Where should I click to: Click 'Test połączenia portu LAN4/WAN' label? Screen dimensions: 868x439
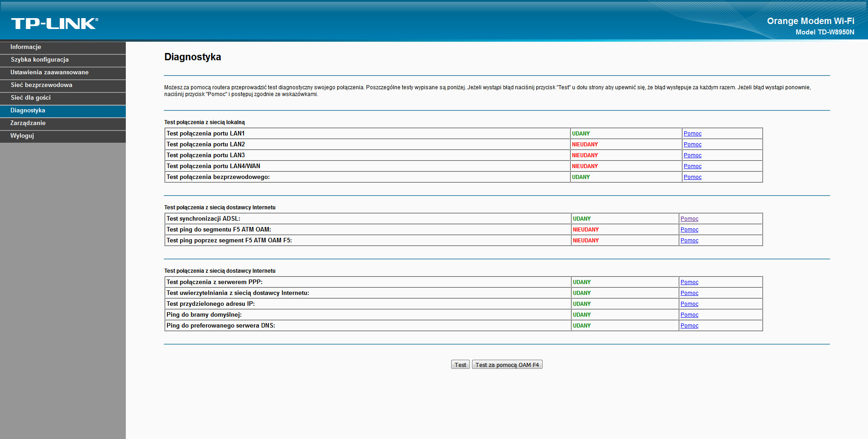pos(213,166)
